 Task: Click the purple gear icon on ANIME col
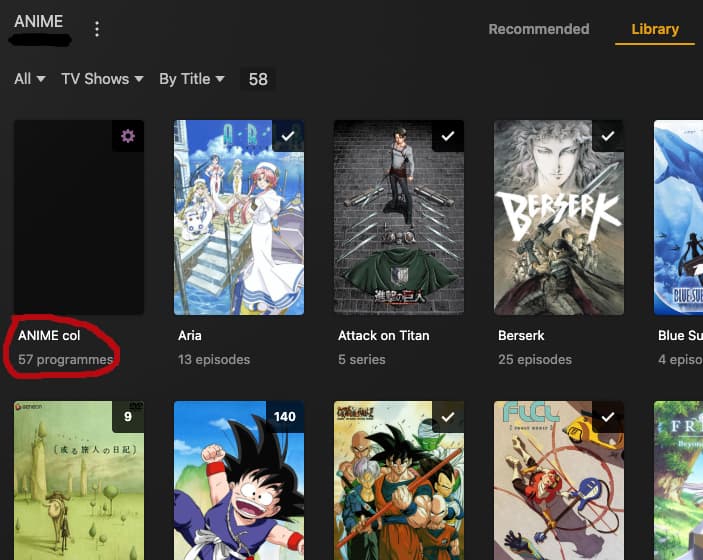click(x=128, y=136)
